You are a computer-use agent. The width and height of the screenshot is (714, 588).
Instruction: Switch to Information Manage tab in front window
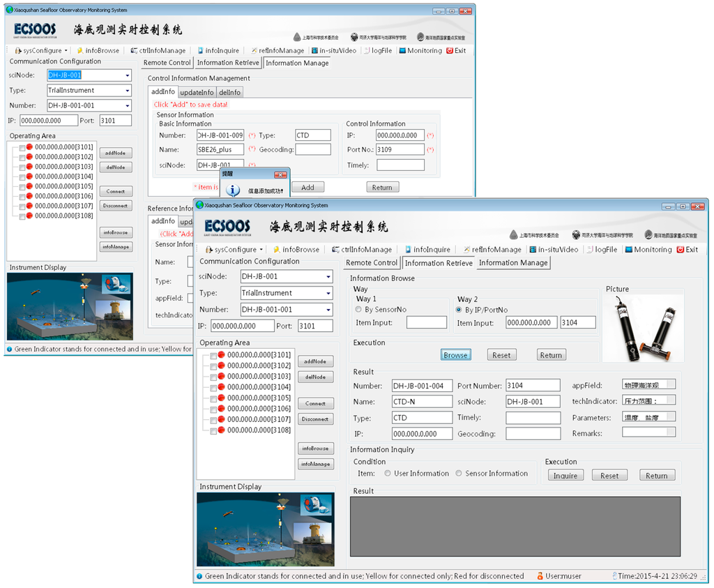[513, 263]
